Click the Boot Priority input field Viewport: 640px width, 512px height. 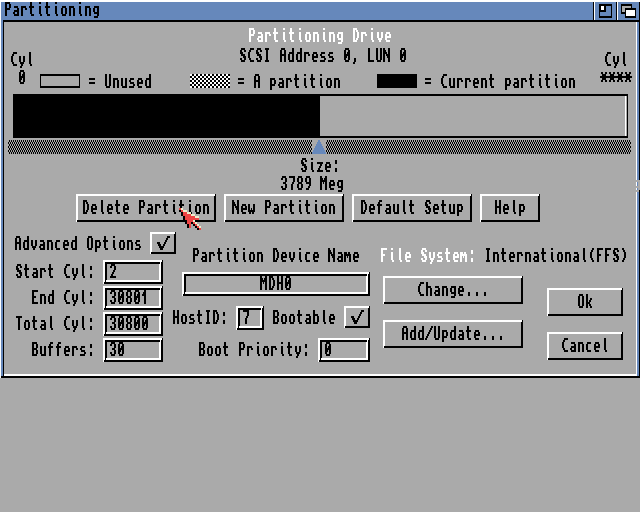[343, 350]
